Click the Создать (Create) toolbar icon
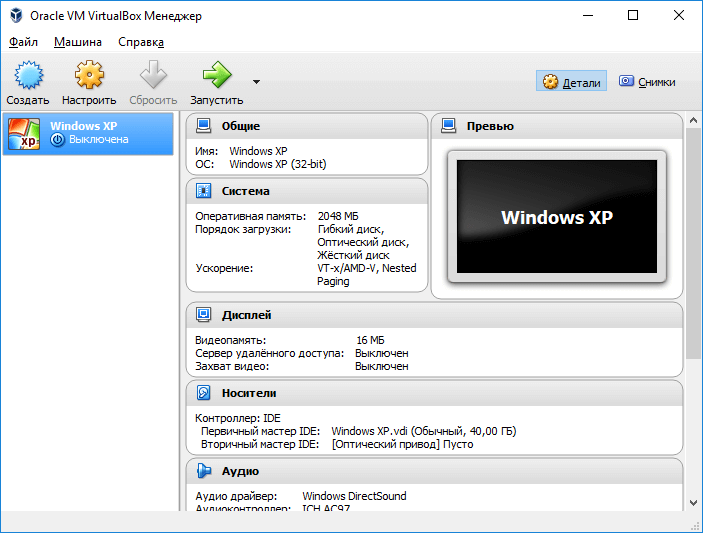703x533 pixels. [29, 75]
